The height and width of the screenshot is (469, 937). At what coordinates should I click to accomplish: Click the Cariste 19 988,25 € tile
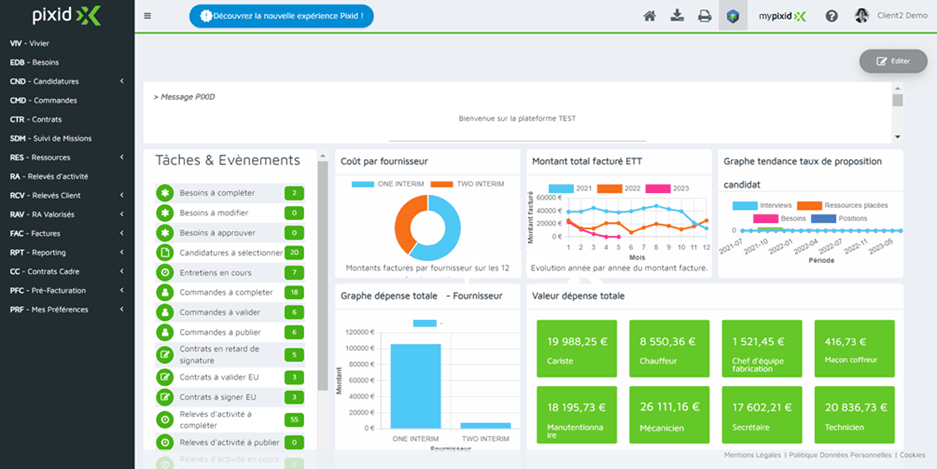[x=577, y=349]
